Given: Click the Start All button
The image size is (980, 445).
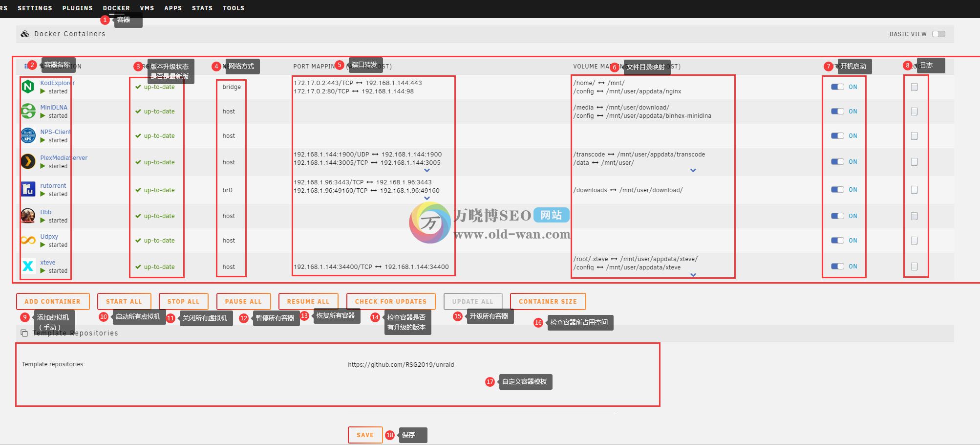Looking at the screenshot, I should click(x=124, y=302).
